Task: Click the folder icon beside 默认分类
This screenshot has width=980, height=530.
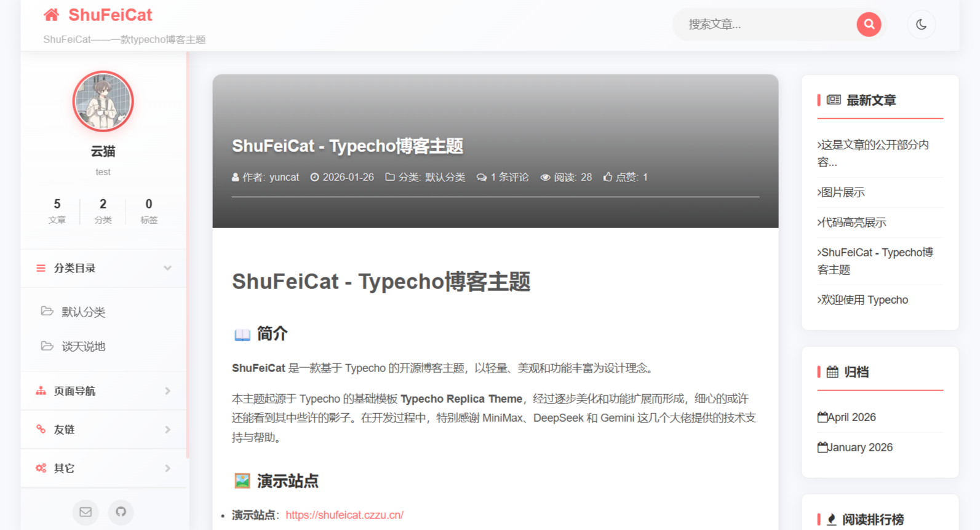Action: 47,311
